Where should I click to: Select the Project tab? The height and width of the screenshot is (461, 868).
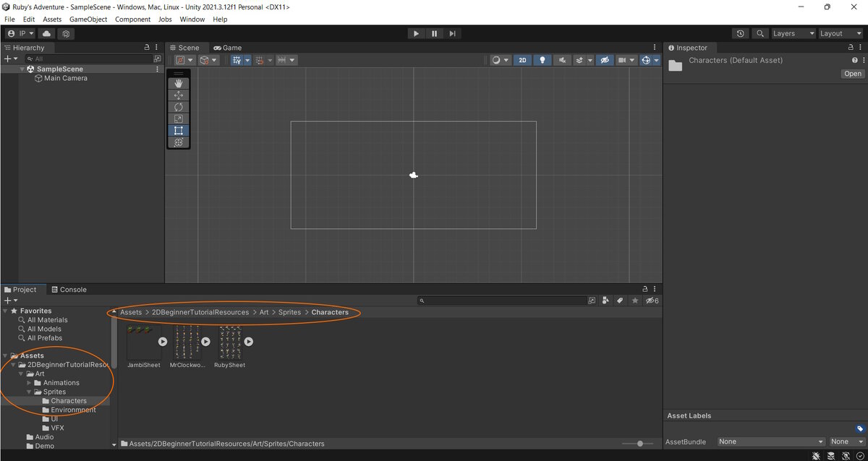coord(20,289)
